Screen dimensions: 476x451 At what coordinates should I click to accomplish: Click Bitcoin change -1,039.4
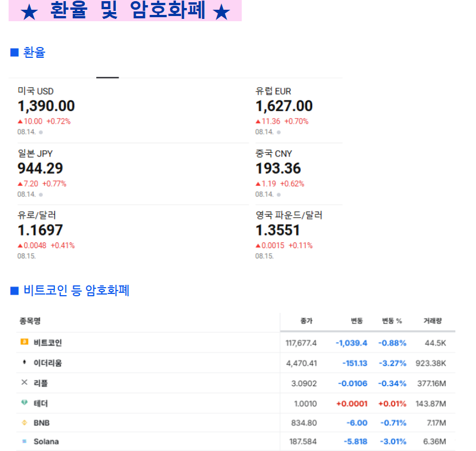(x=351, y=343)
